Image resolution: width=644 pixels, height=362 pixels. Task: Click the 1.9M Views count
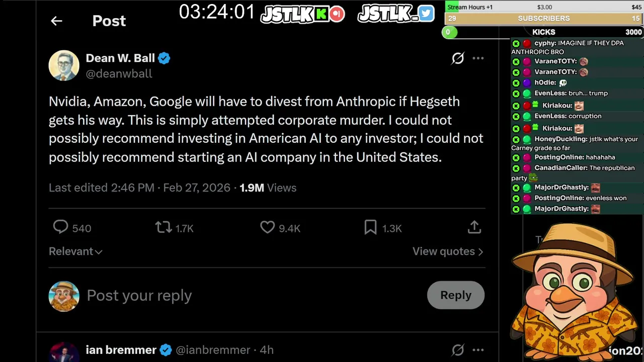(x=268, y=188)
